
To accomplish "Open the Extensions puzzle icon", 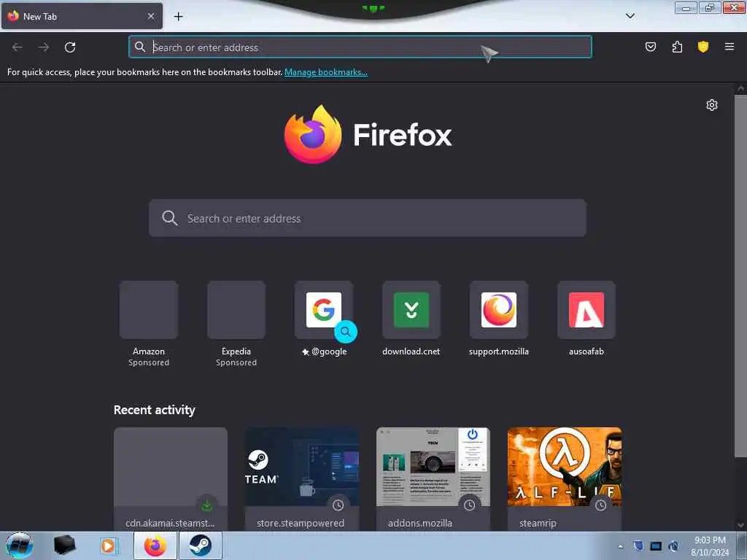I will [677, 47].
